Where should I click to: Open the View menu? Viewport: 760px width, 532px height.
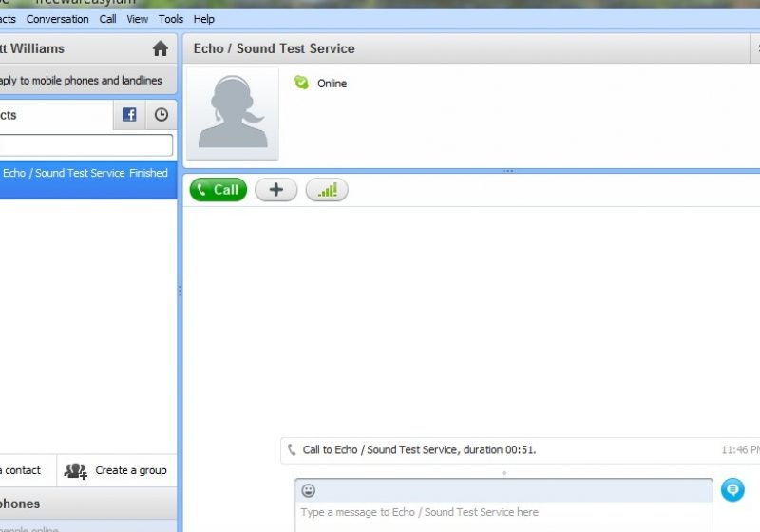(137, 19)
